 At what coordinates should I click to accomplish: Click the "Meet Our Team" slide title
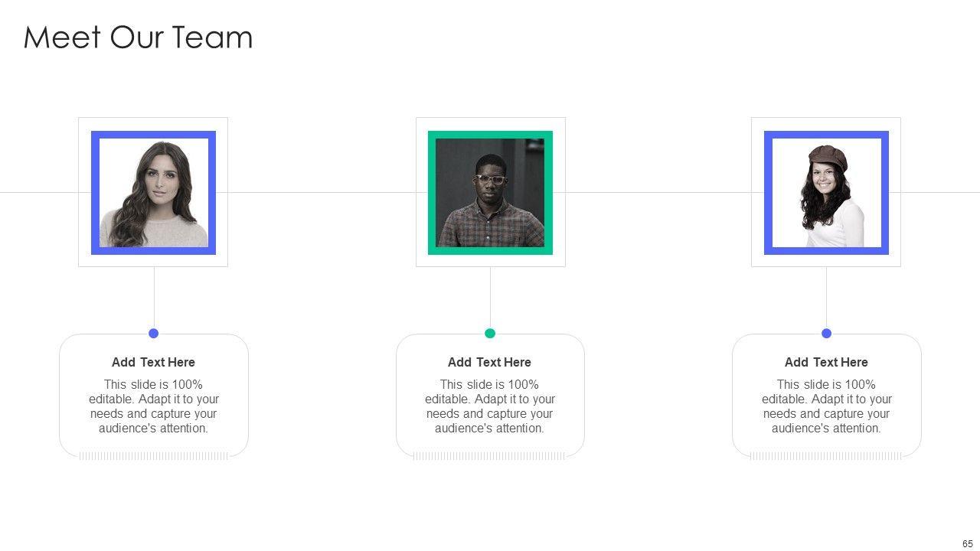pos(138,37)
